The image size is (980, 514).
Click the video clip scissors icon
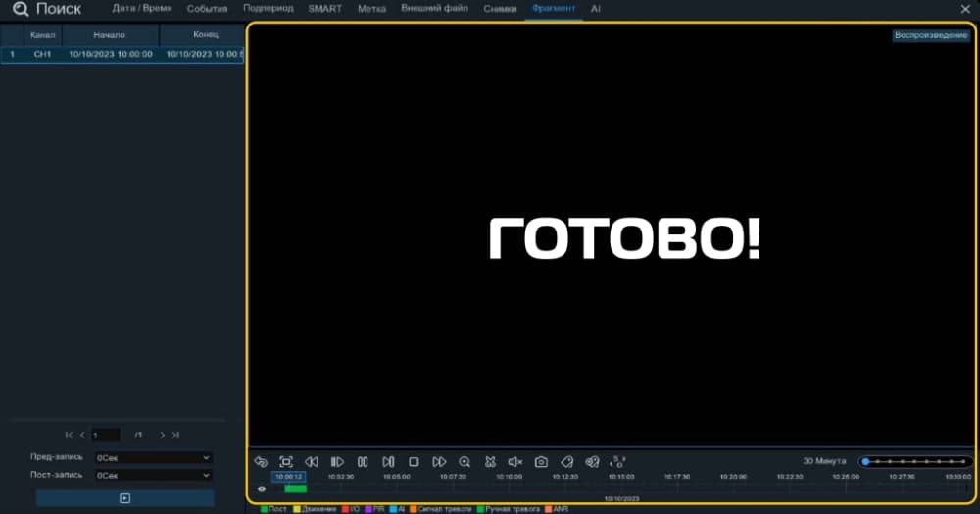click(x=490, y=461)
